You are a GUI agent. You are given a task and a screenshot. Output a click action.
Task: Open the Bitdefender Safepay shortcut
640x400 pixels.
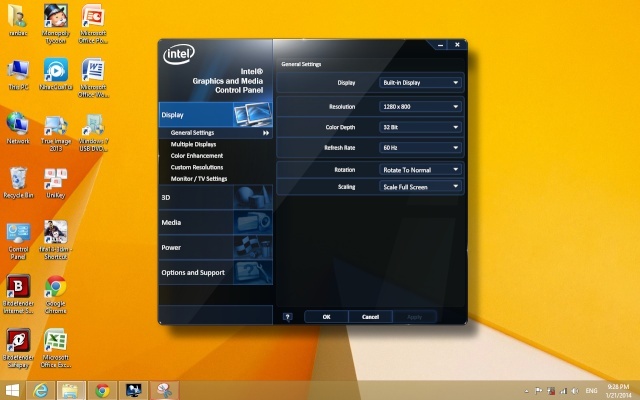(x=18, y=348)
